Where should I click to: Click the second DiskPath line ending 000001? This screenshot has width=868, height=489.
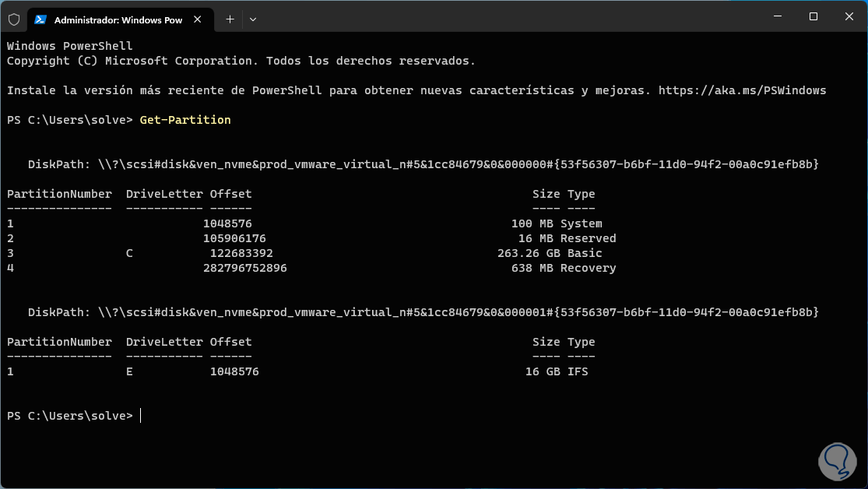pos(423,312)
